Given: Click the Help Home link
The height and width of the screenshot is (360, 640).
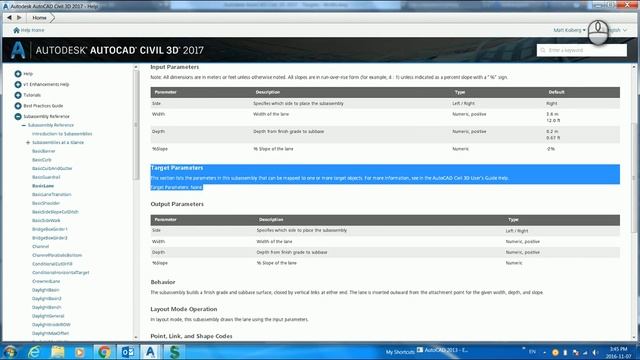Looking at the screenshot, I should 32,30.
